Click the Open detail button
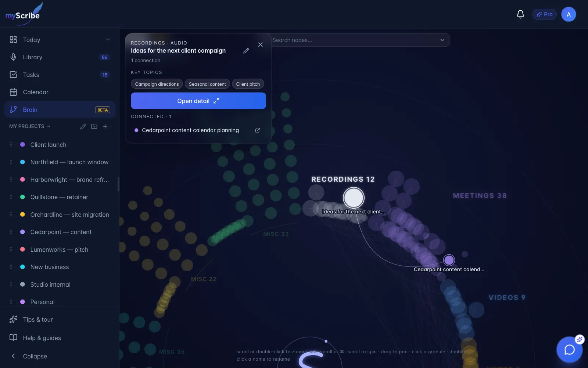This screenshot has height=368, width=588. pyautogui.click(x=198, y=101)
